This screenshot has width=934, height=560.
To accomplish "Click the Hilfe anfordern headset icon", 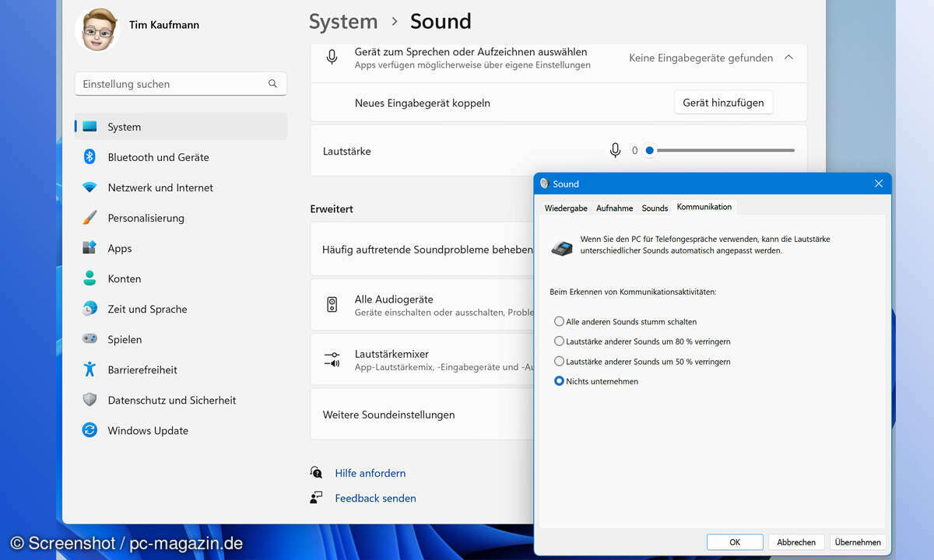I will pos(316,473).
